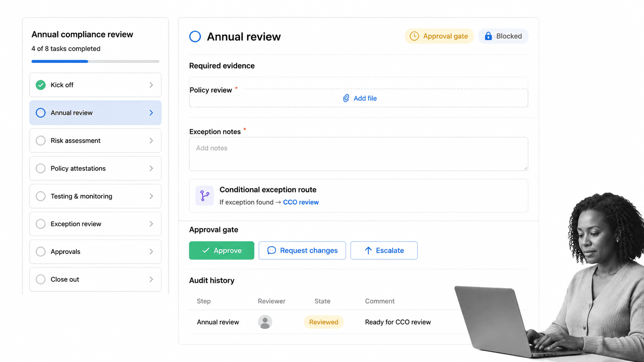Expand the Kick off task chevron

click(x=151, y=85)
